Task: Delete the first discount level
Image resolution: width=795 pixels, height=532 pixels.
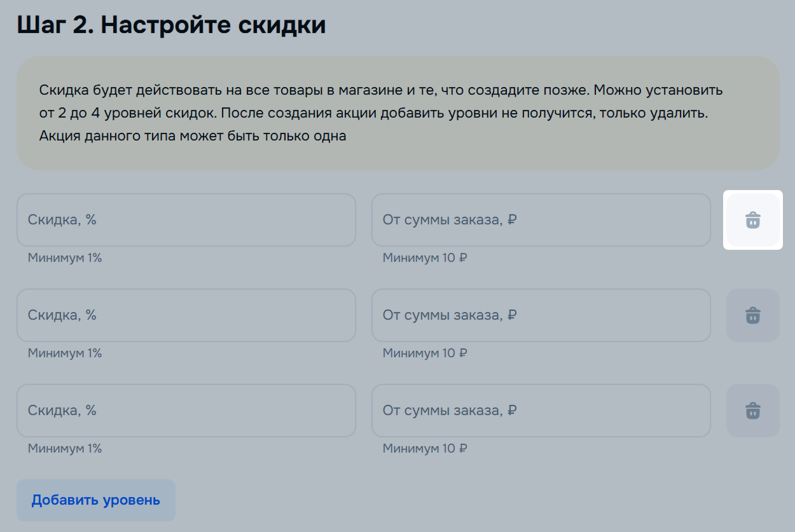Action: 752,220
